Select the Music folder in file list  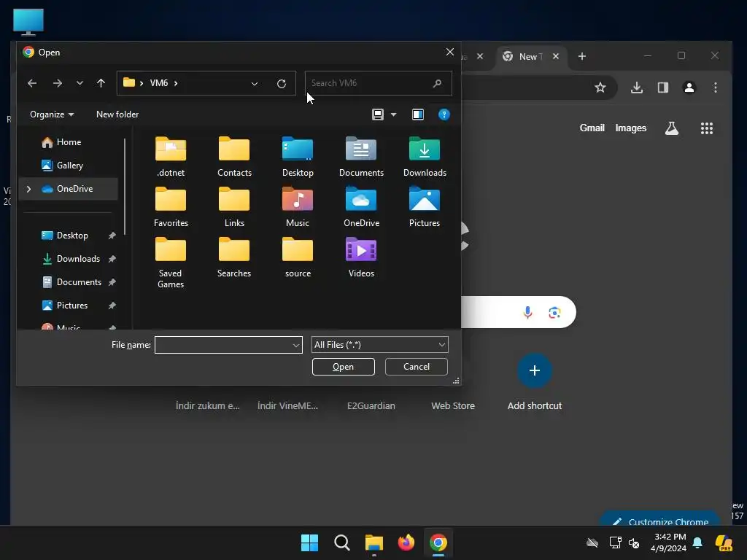coord(298,207)
